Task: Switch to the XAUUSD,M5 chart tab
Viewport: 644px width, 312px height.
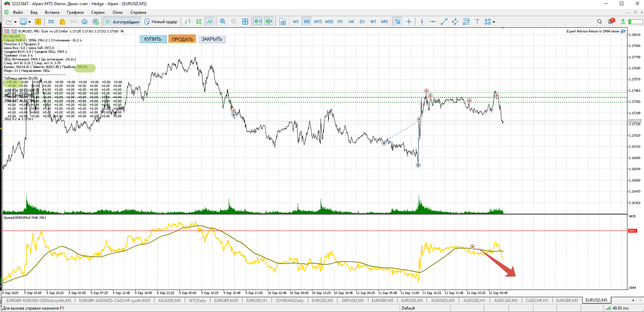Action: [169, 301]
